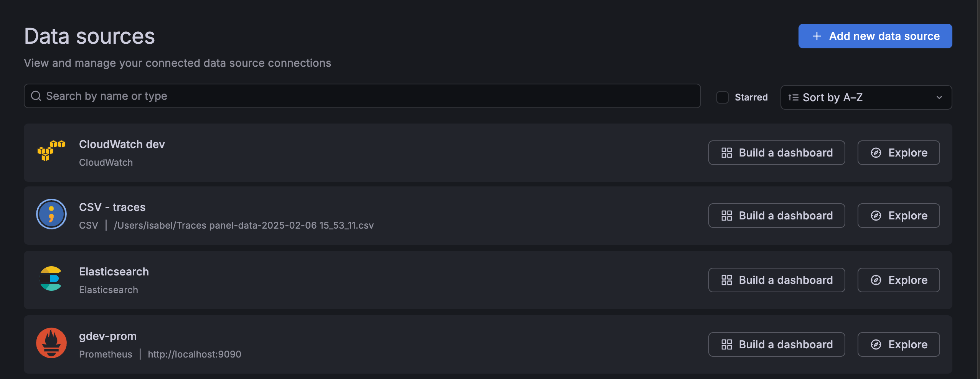The width and height of the screenshot is (980, 379).
Task: Click the dashboard grid icon next to CloudWatch dev
Action: (727, 152)
